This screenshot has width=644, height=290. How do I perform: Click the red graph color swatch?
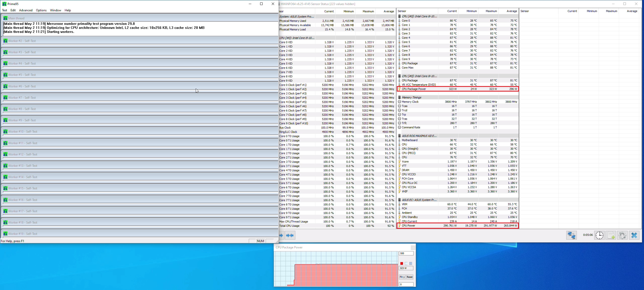[x=401, y=263]
